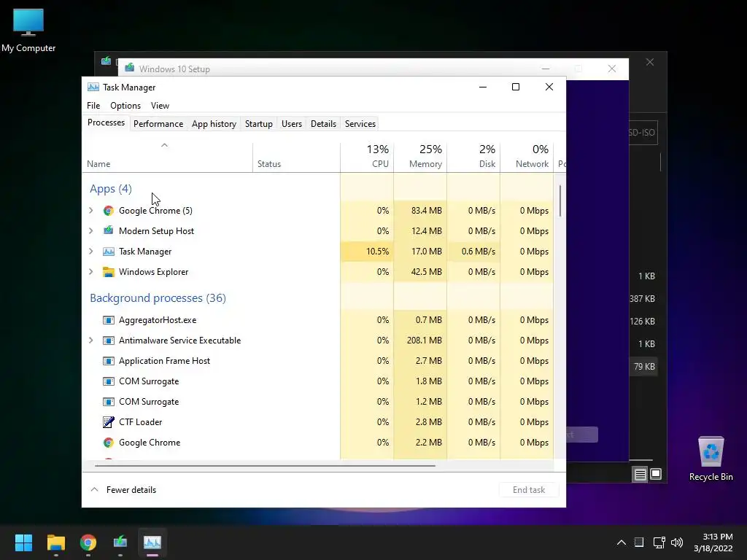Sort processes by Memory column

[x=420, y=157]
